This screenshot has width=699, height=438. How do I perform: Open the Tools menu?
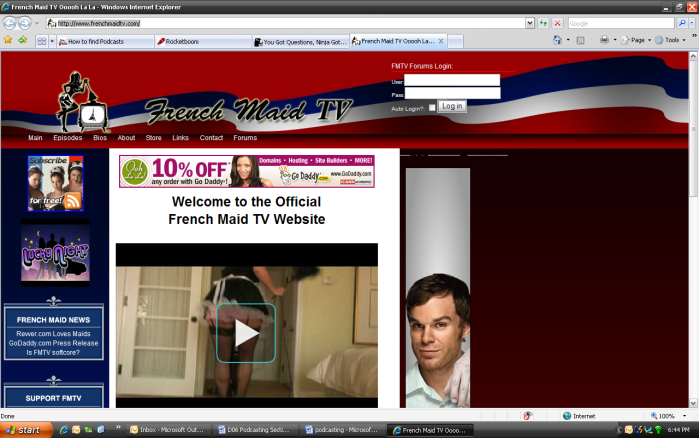point(670,40)
